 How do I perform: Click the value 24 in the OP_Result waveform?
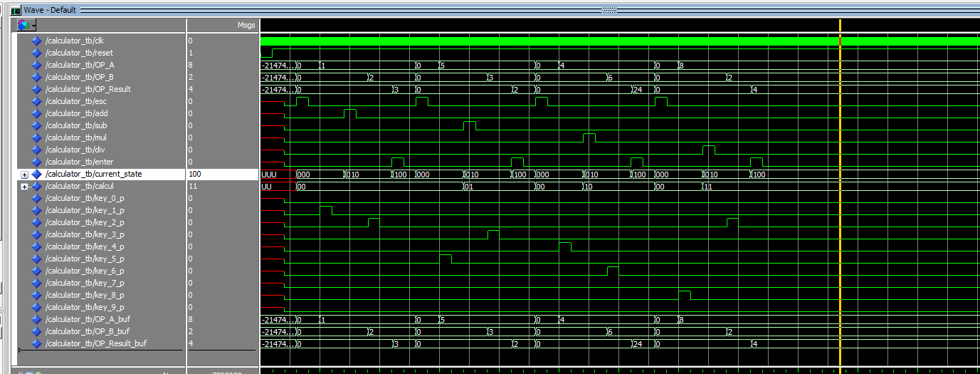[640, 89]
